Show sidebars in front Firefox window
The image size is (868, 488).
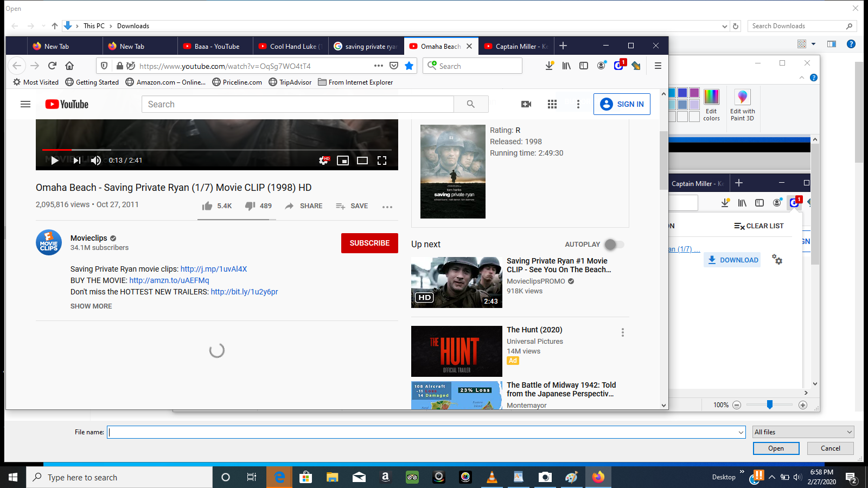[x=584, y=66]
